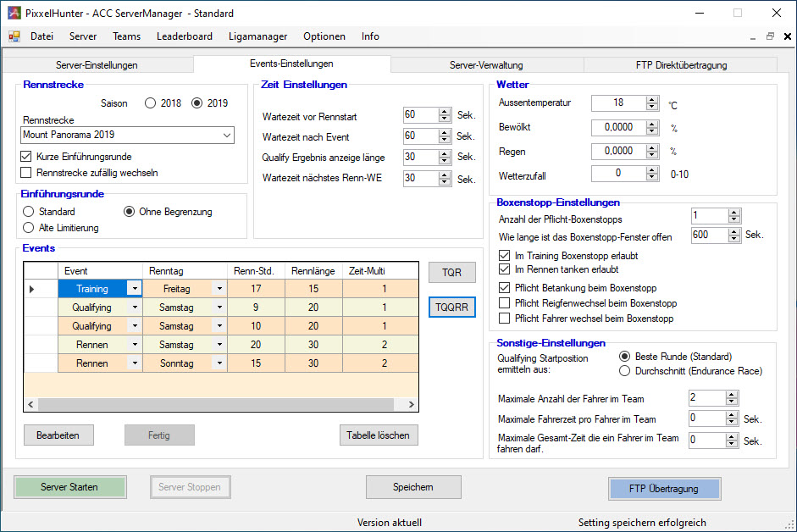This screenshot has width=797, height=532.
Task: Open the FTP Direktübertragung tab
Action: 680,64
